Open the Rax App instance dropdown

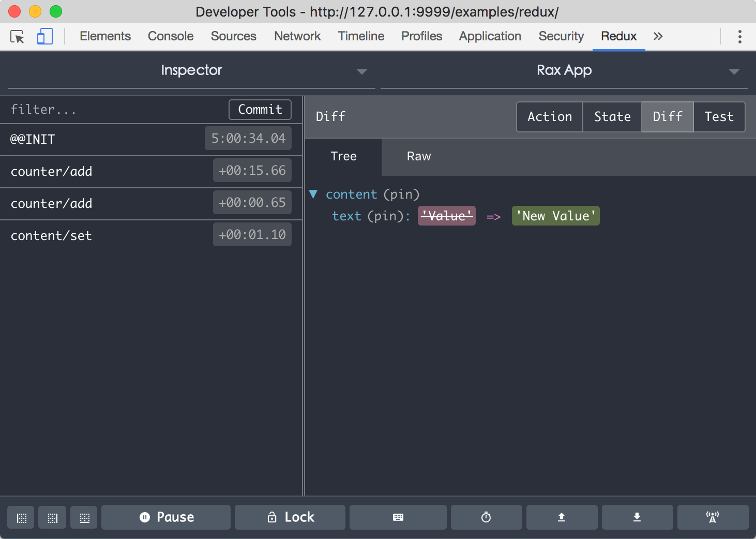tap(734, 71)
